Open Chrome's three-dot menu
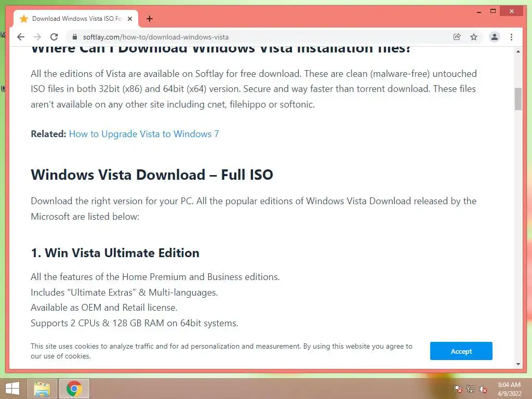This screenshot has width=532, height=399. pyautogui.click(x=511, y=37)
